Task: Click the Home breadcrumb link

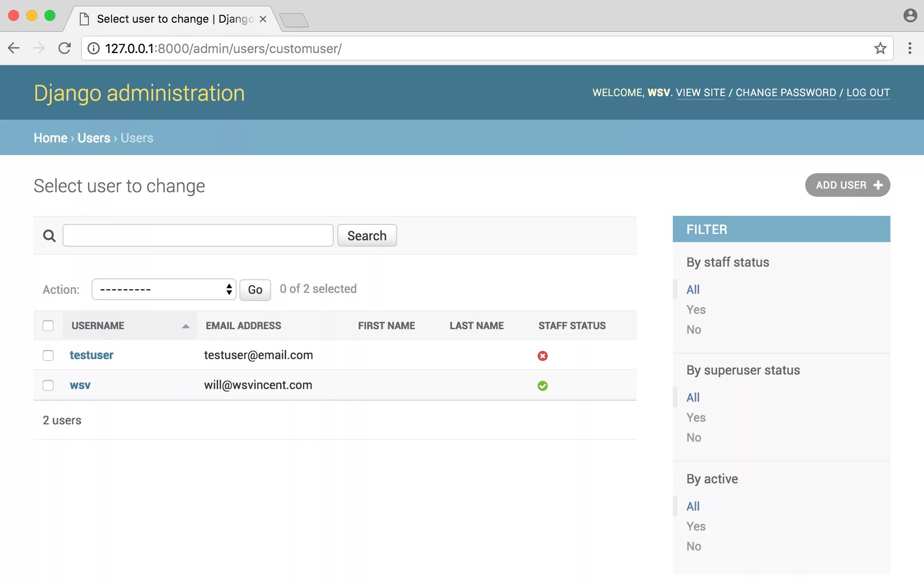Action: tap(50, 137)
